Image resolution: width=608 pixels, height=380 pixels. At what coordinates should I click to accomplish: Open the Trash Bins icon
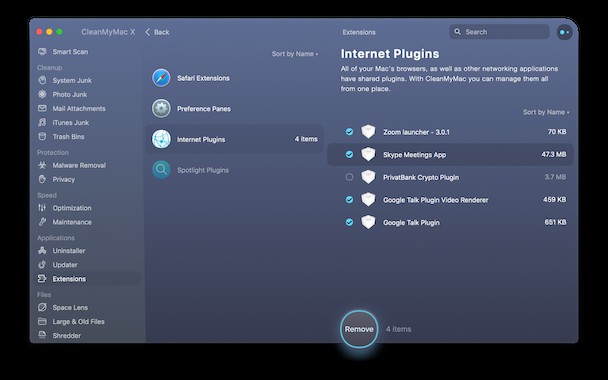pyautogui.click(x=42, y=136)
